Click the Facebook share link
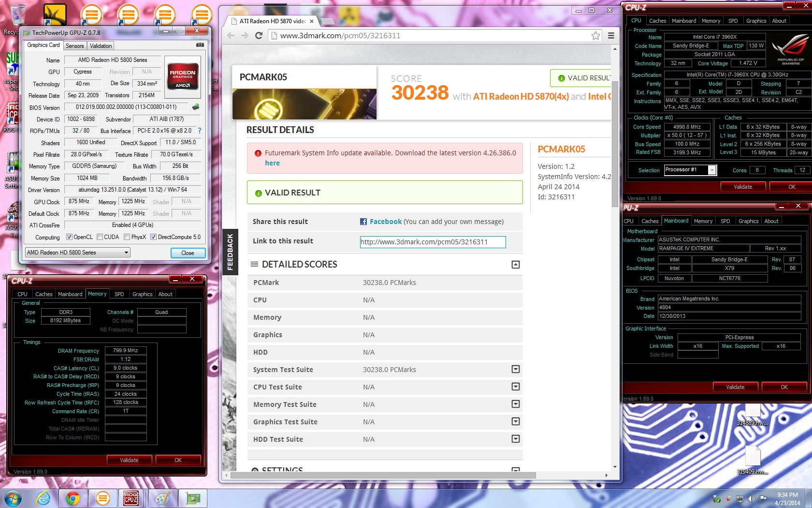 [x=386, y=222]
